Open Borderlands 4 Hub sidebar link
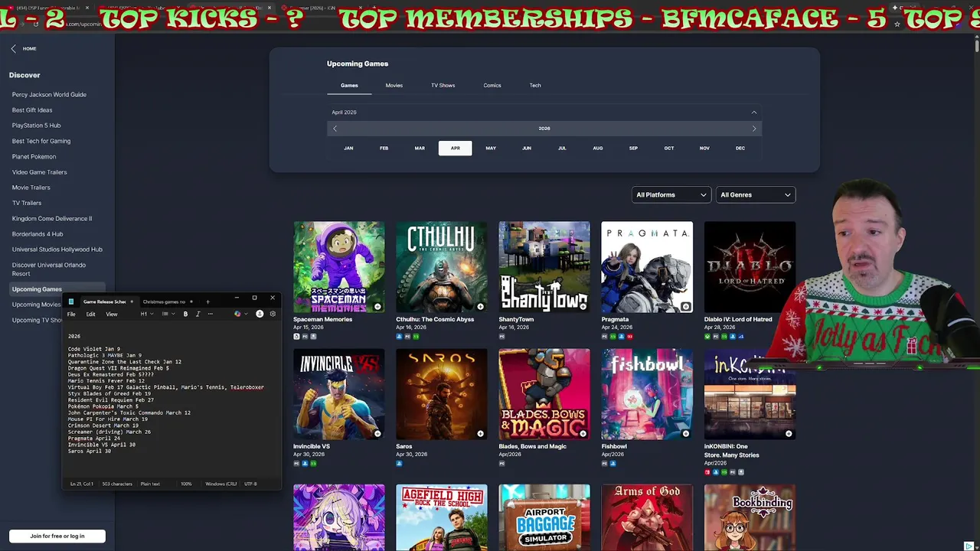 point(38,234)
